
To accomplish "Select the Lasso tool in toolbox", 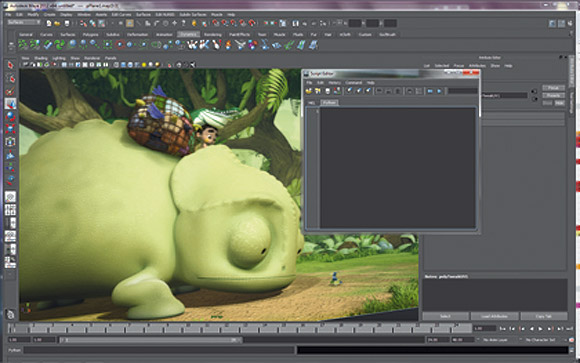I will (x=10, y=78).
